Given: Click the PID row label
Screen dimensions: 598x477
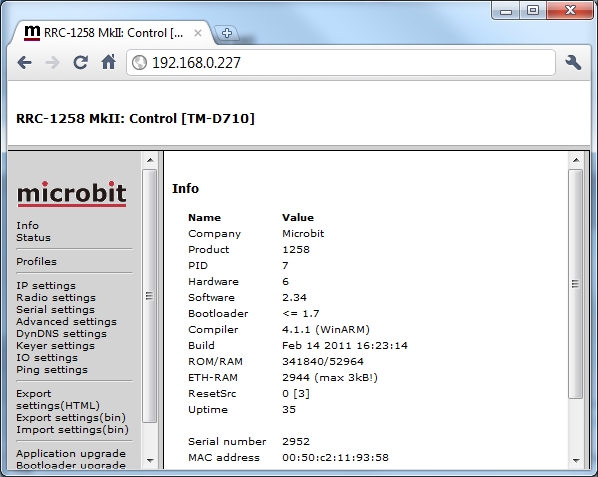Looking at the screenshot, I should 198,265.
